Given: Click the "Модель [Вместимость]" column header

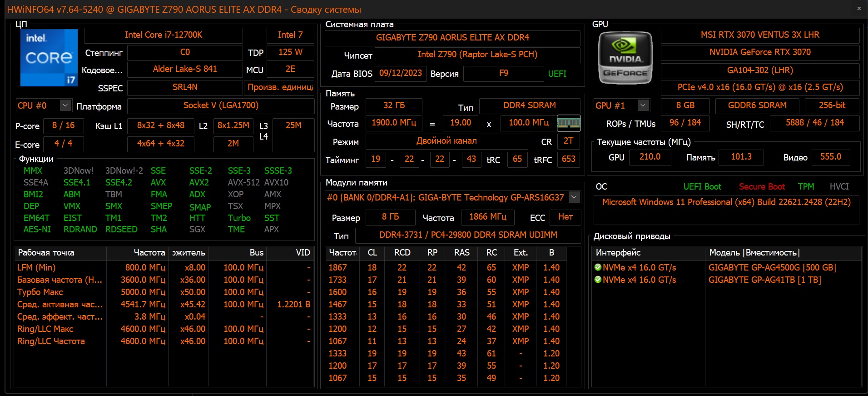Looking at the screenshot, I should [x=754, y=253].
